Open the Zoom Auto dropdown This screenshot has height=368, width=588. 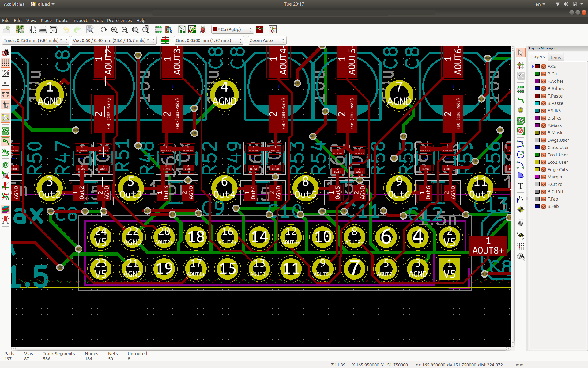pyautogui.click(x=267, y=40)
